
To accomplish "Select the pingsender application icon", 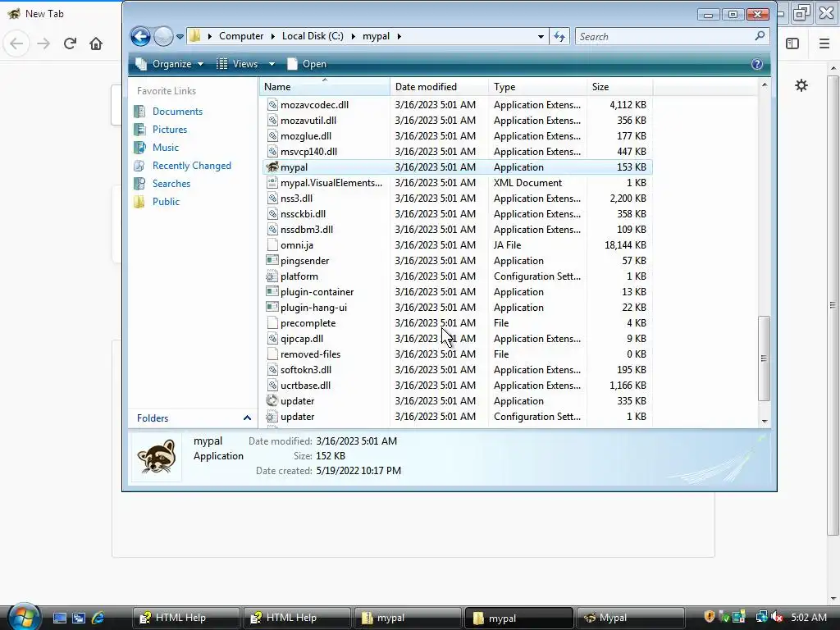I will click(x=272, y=261).
